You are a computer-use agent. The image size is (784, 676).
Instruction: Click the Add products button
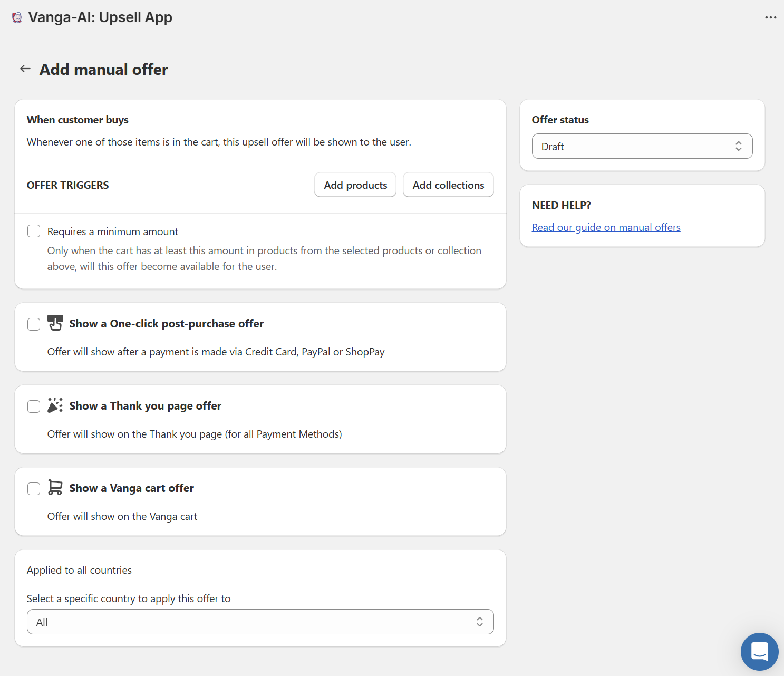pos(355,185)
